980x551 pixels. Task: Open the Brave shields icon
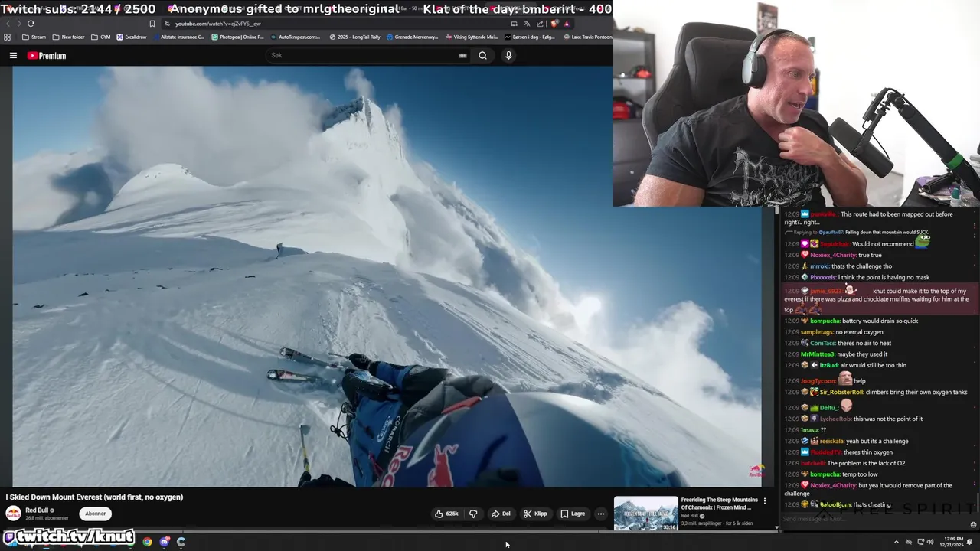(x=554, y=24)
